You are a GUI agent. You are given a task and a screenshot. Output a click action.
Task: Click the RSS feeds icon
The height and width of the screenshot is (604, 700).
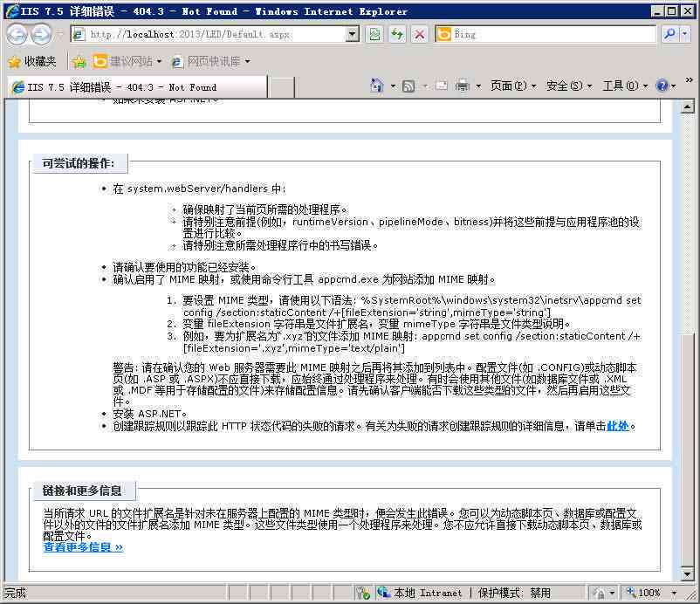point(408,86)
